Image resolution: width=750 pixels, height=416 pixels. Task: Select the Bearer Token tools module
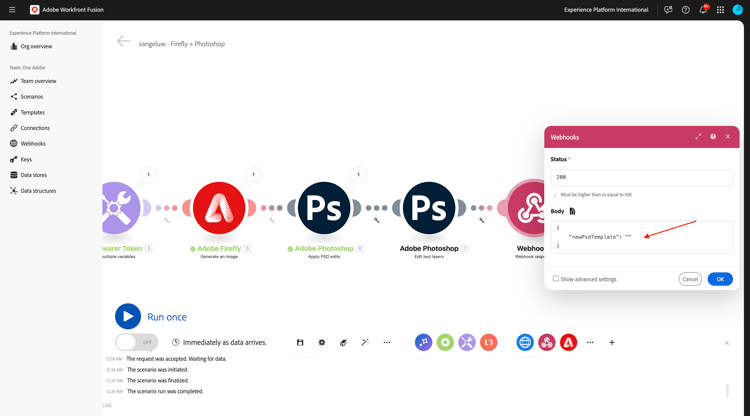[x=121, y=208]
